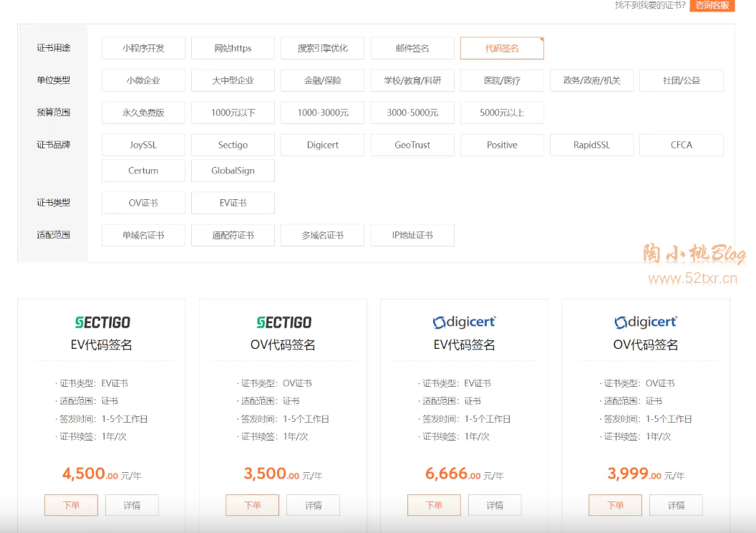Select GlobalSign brand filter
The width and height of the screenshot is (756, 533).
[x=233, y=171]
